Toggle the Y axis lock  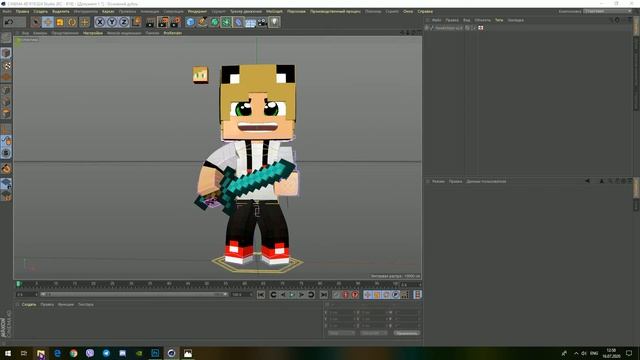(112, 22)
